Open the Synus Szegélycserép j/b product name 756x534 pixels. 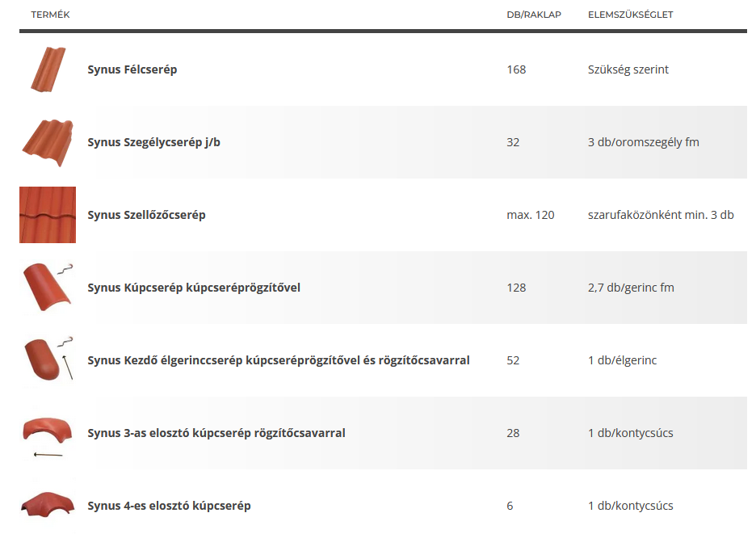153,142
